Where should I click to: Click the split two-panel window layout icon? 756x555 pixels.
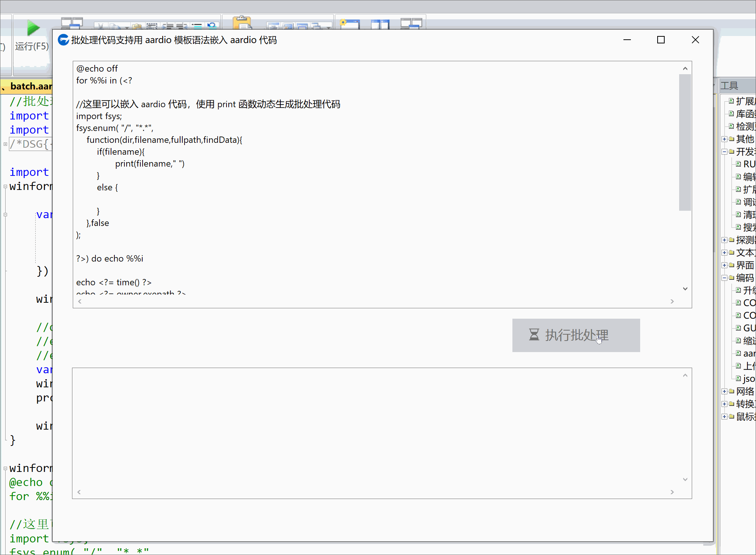click(380, 24)
